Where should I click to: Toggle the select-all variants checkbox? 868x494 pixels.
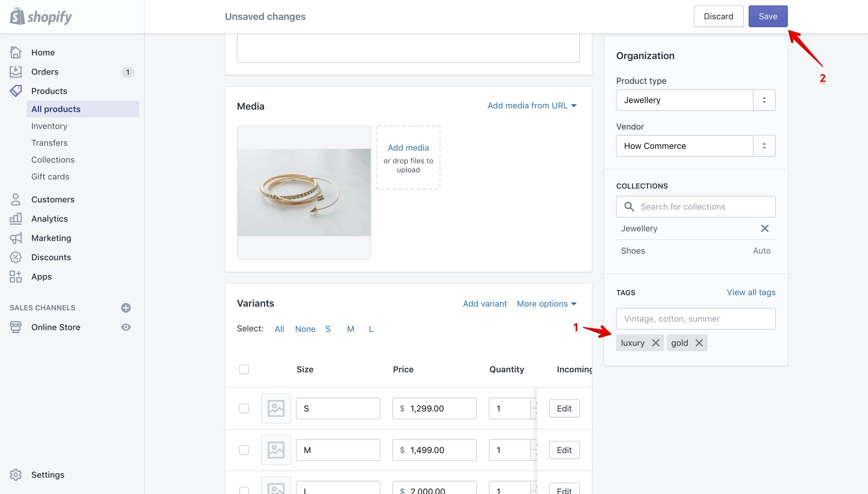click(x=244, y=369)
